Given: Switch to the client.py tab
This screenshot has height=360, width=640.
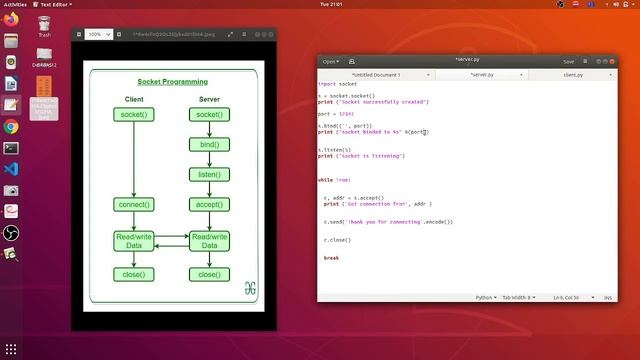Looking at the screenshot, I should point(573,75).
